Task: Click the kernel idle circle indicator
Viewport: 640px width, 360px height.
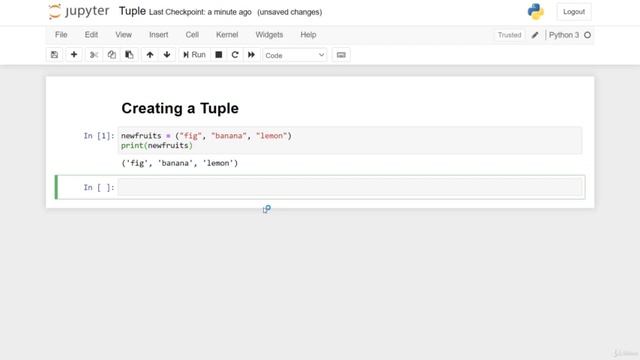Action: [x=587, y=35]
